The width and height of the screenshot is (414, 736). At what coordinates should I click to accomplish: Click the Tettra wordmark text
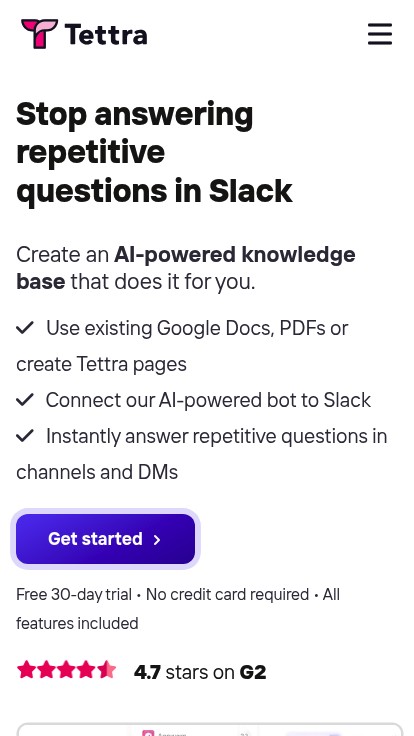tap(106, 35)
